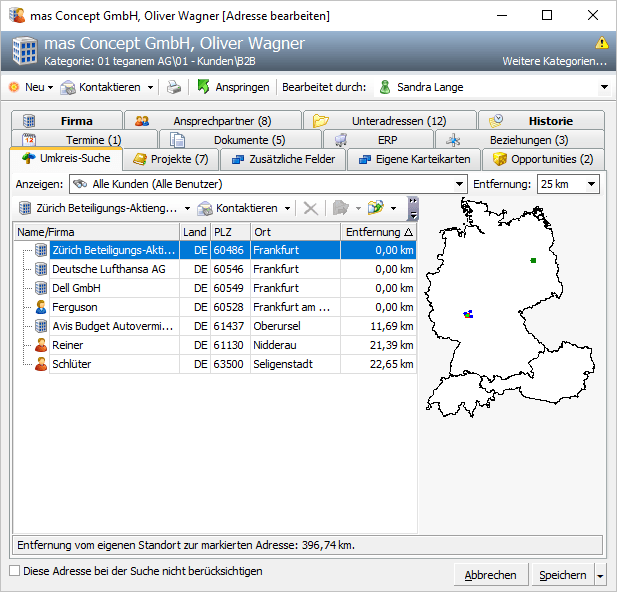The width and height of the screenshot is (617, 592).
Task: Click the Anspringen button label
Action: pyautogui.click(x=242, y=87)
